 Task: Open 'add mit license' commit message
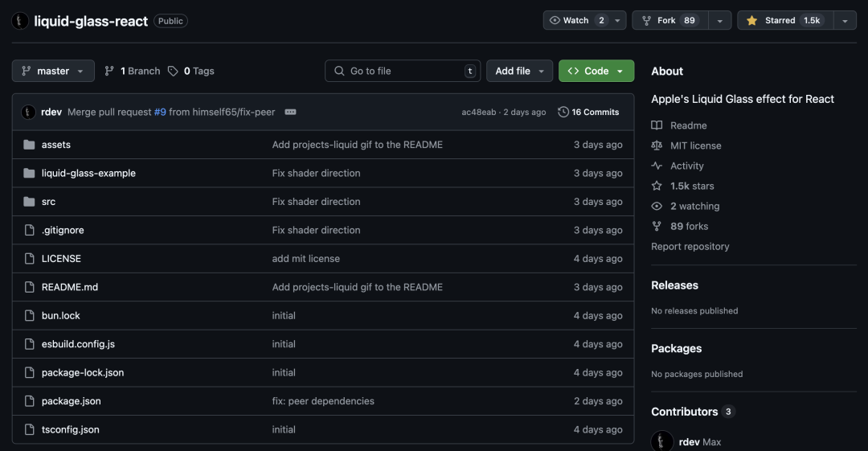305,259
